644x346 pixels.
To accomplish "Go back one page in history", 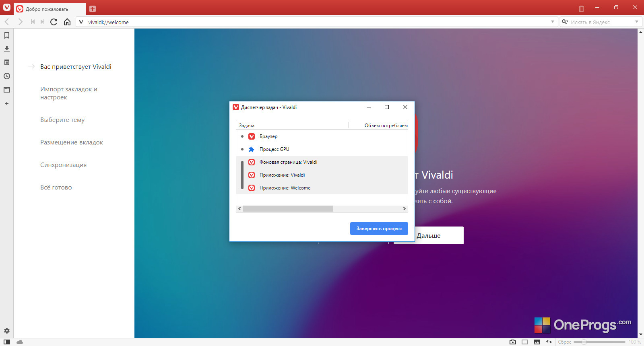I will (x=7, y=22).
